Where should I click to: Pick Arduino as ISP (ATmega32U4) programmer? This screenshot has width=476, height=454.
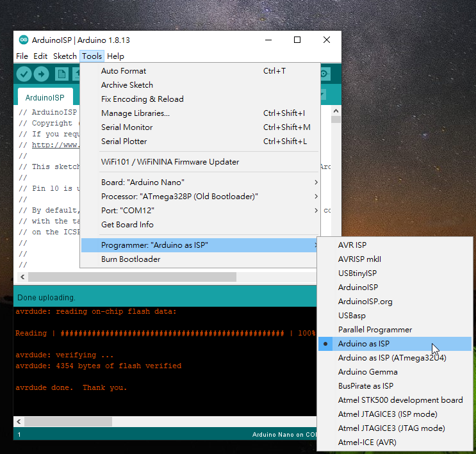click(392, 358)
